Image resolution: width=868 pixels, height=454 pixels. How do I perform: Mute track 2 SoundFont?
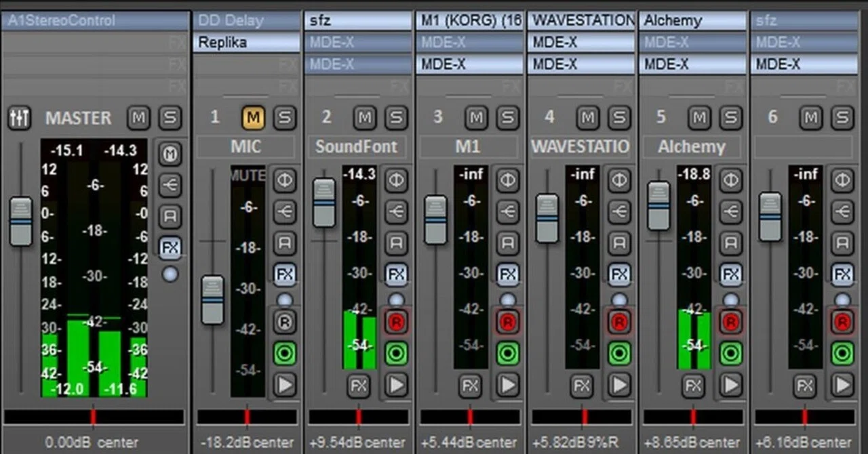tap(365, 118)
